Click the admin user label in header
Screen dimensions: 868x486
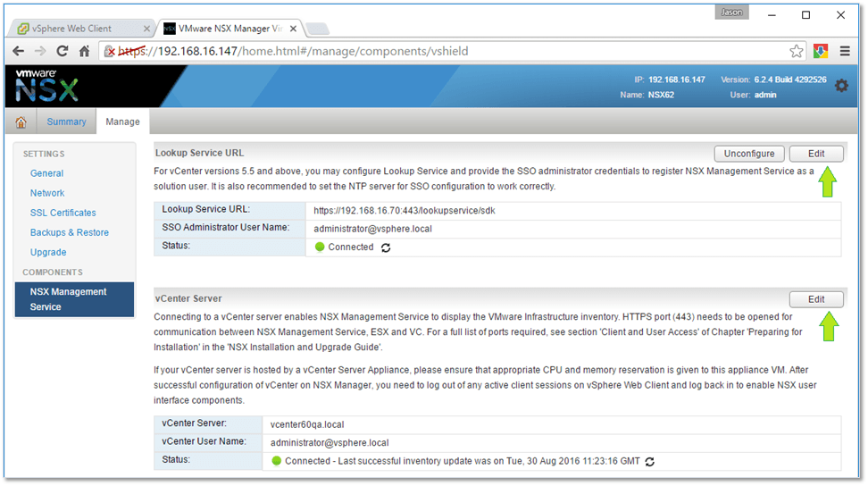pyautogui.click(x=765, y=96)
